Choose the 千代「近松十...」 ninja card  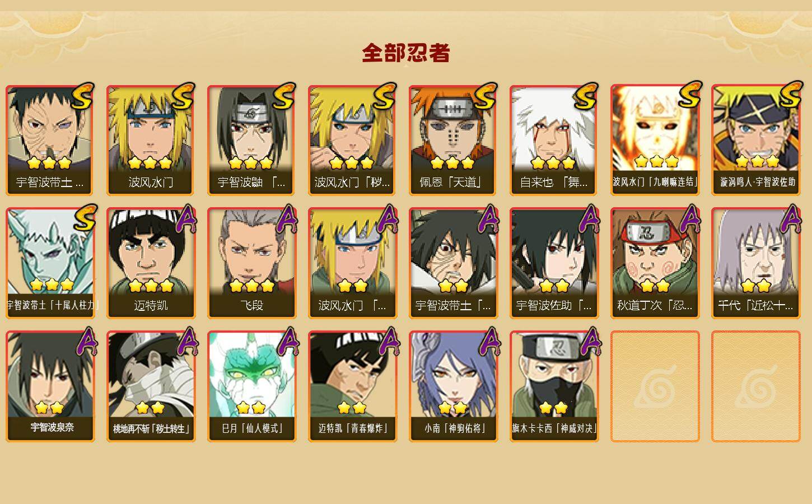(755, 263)
